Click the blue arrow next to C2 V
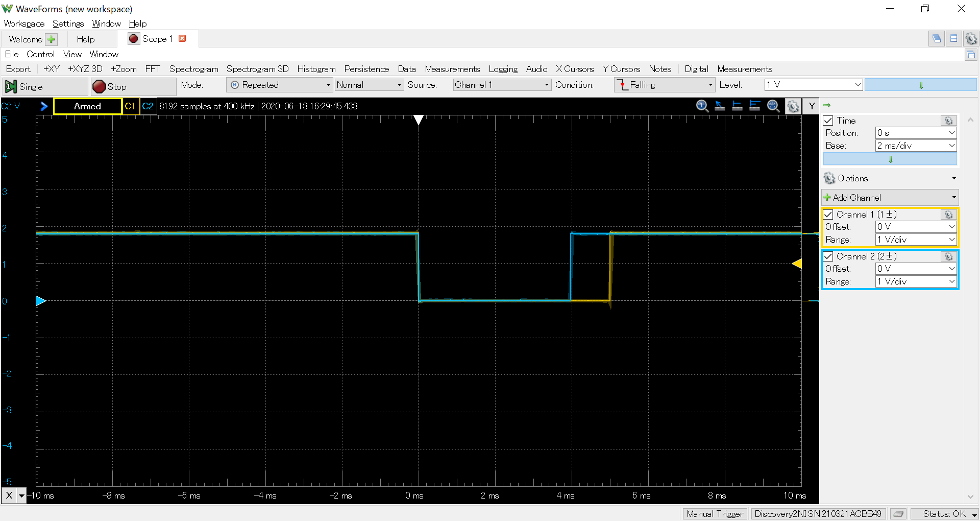 tap(44, 106)
